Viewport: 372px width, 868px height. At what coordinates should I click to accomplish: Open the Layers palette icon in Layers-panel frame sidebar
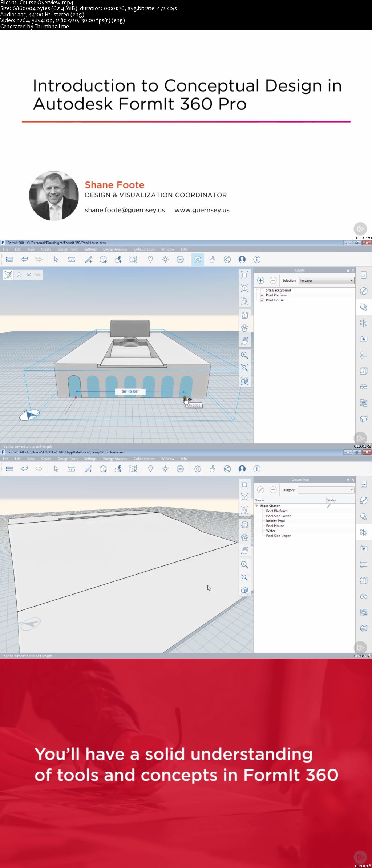(x=364, y=307)
